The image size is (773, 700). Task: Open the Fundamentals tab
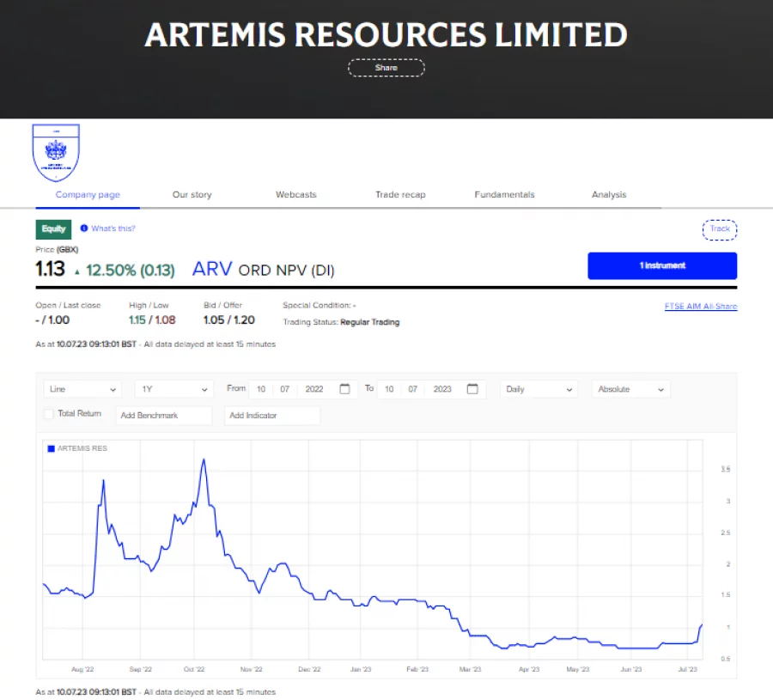(x=504, y=195)
